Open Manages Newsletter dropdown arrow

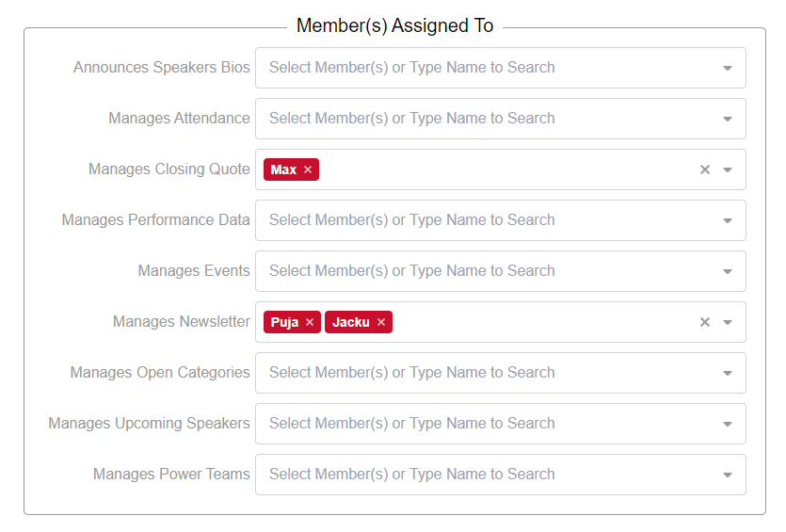pyautogui.click(x=728, y=323)
